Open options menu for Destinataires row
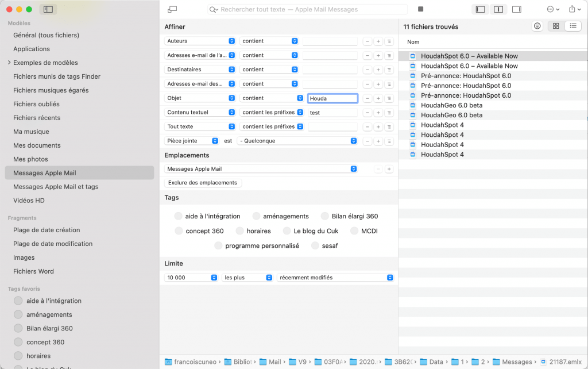588x369 pixels. click(x=389, y=70)
